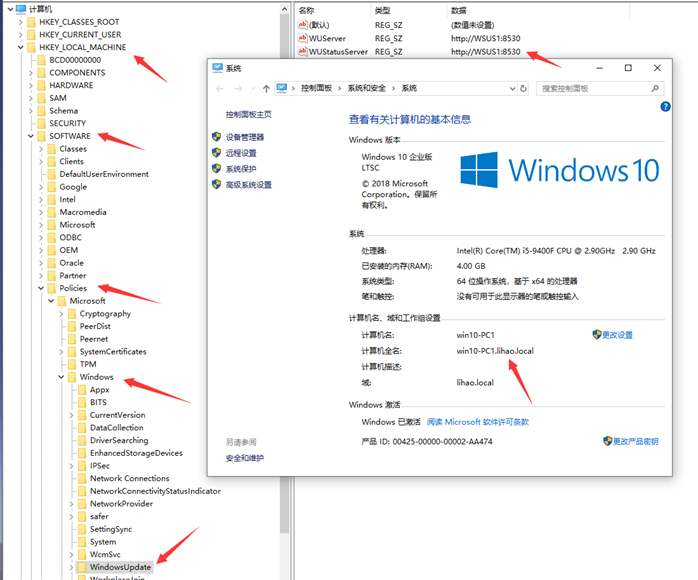Screen dimensions: 698x580
Task: Select NetworkProvider key
Action: pos(121,504)
